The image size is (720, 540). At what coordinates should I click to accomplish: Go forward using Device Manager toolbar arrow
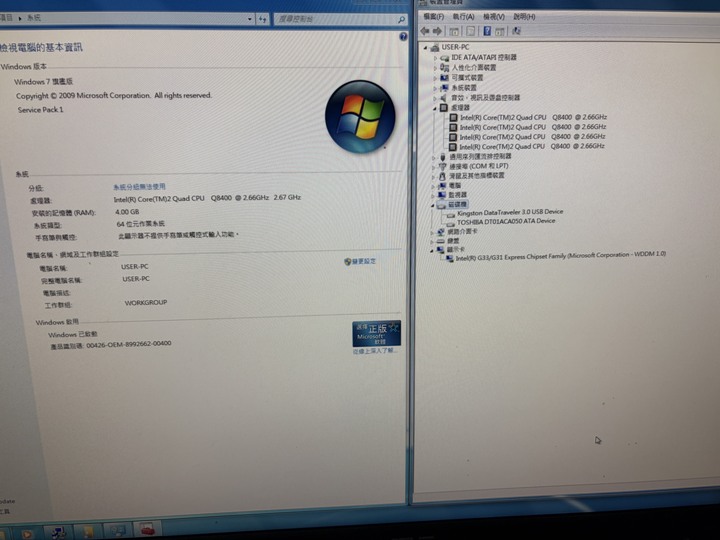coord(437,31)
